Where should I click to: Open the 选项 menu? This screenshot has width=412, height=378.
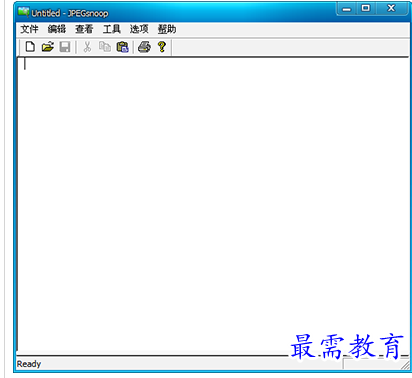coord(139,29)
